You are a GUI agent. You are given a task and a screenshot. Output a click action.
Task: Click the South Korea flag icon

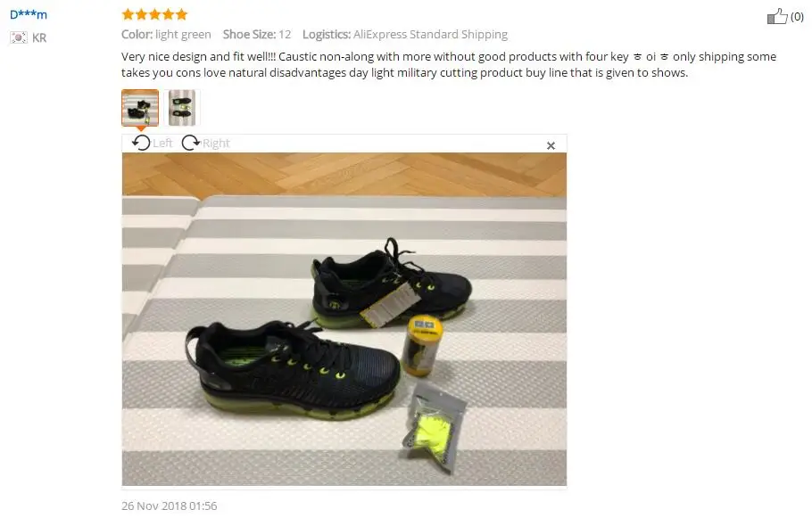(19, 37)
